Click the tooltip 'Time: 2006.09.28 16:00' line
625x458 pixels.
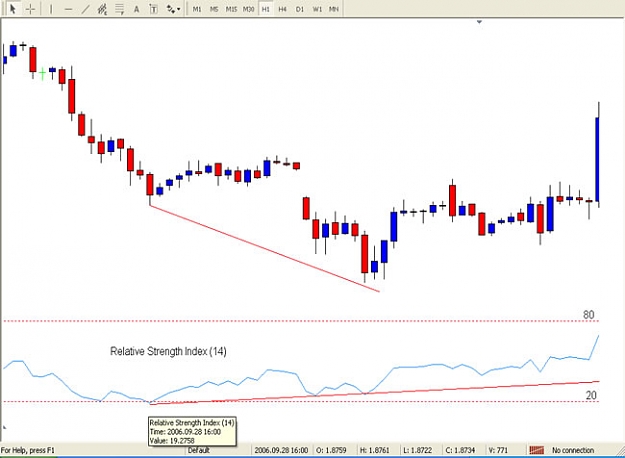tap(185, 432)
